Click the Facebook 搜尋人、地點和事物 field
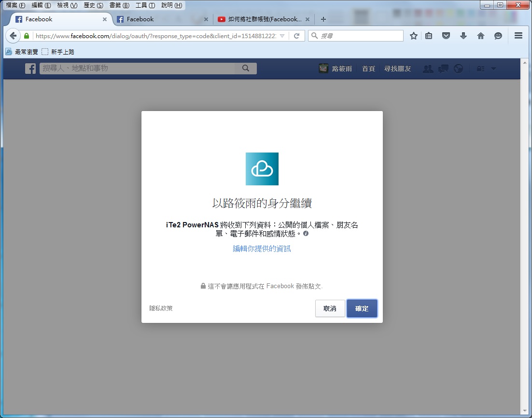532x418 pixels. (x=137, y=69)
